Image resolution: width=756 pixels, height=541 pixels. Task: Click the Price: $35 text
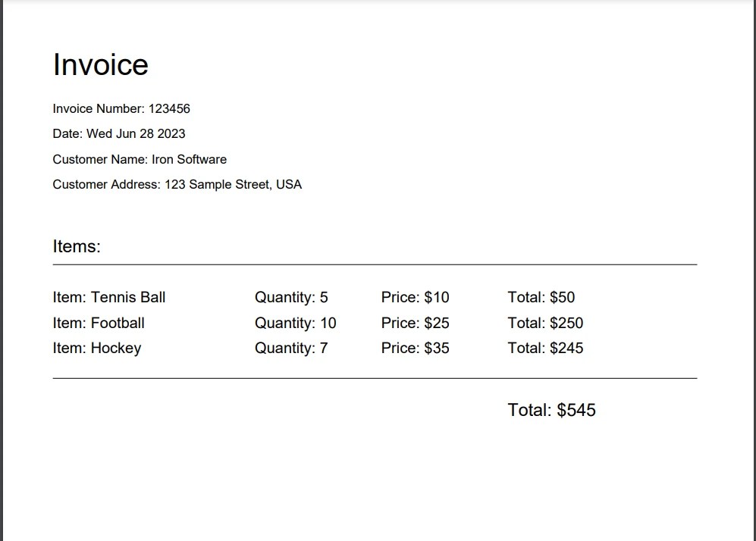(415, 348)
